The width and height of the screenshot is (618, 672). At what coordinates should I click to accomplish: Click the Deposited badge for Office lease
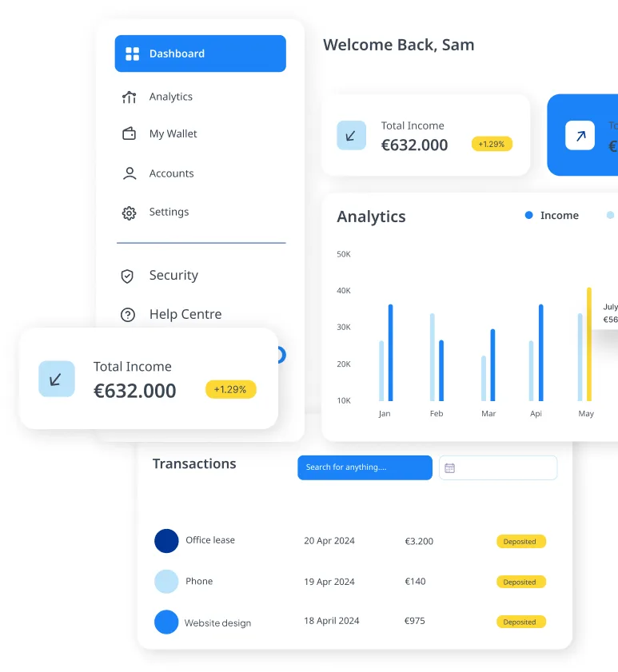(521, 541)
